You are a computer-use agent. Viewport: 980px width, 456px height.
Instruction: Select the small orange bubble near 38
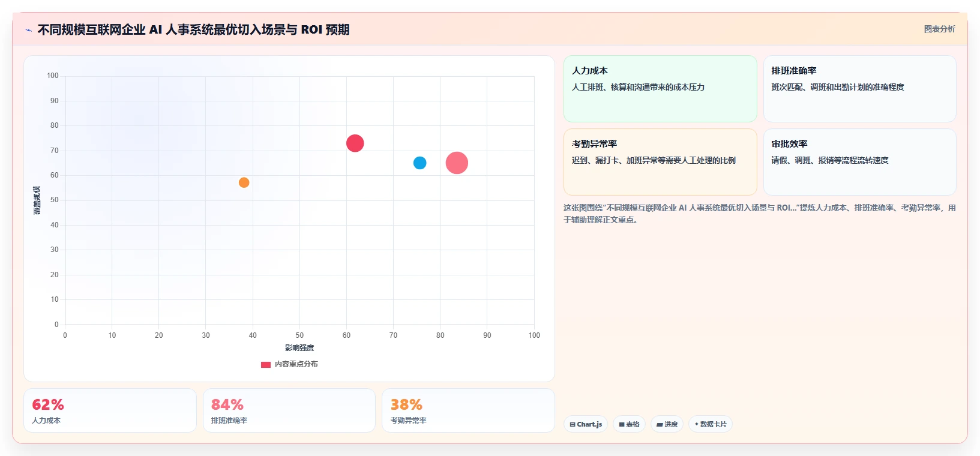(x=244, y=182)
